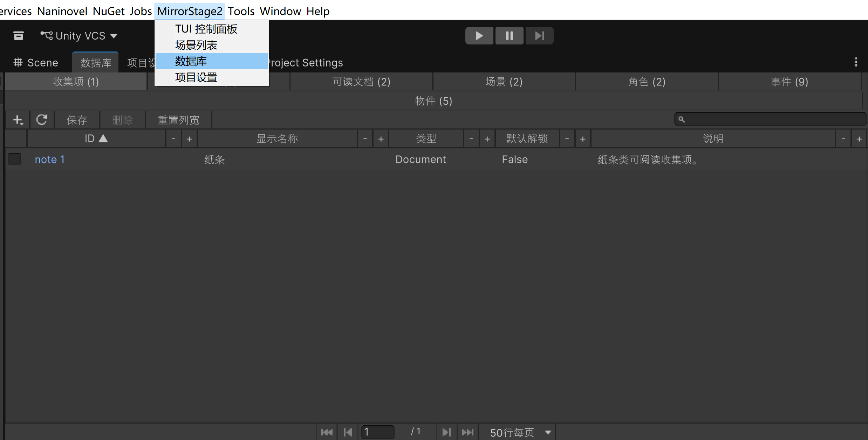The image size is (868, 440).
Task: Click the 删除 button
Action: point(123,120)
